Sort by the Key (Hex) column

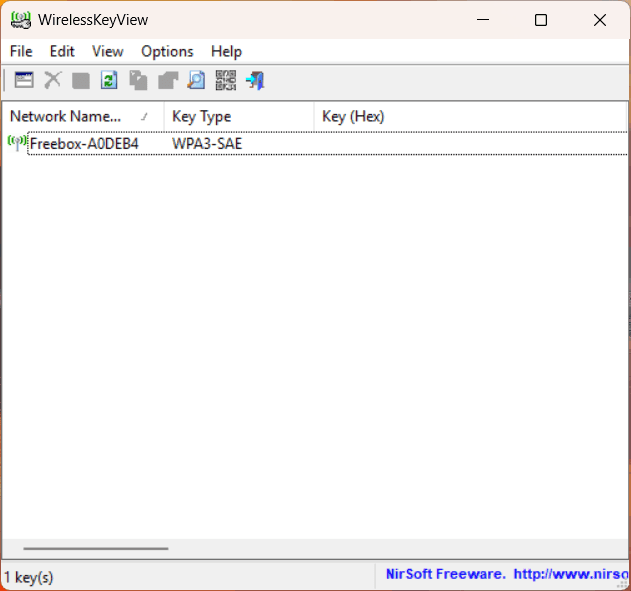tap(470, 117)
